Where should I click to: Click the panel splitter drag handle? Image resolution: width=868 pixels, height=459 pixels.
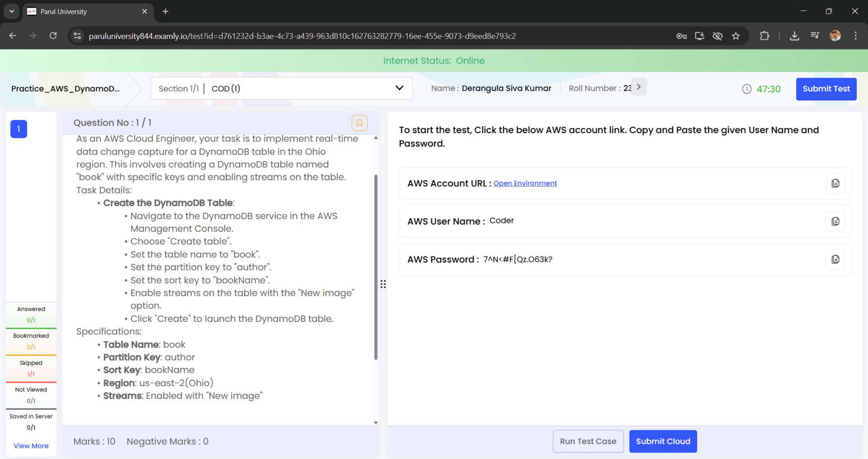(x=383, y=284)
